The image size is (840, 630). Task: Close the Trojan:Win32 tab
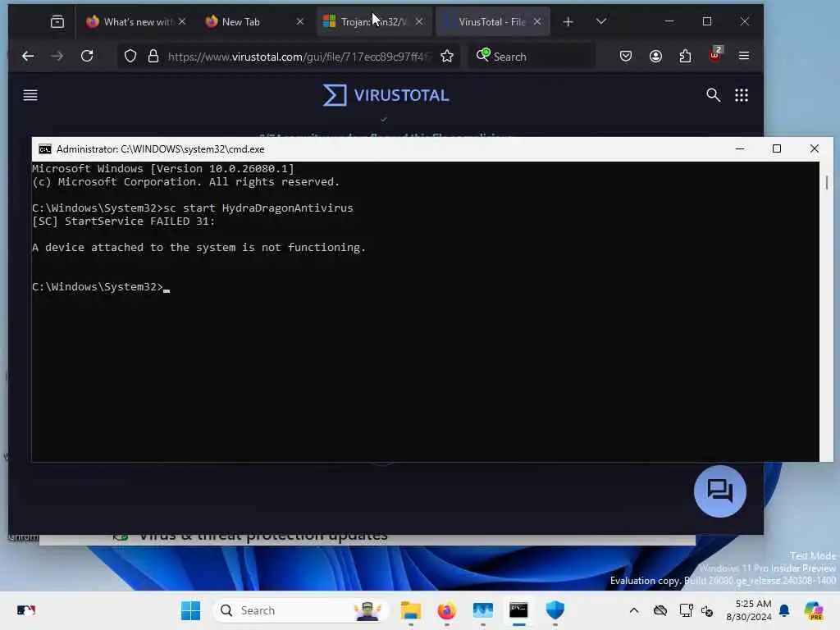click(419, 21)
